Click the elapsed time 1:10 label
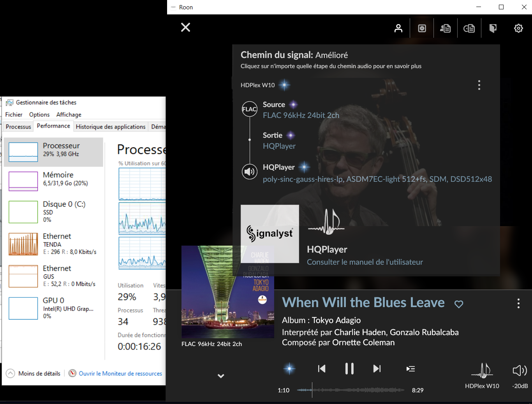Viewport: 532px width, 404px height. (x=284, y=390)
